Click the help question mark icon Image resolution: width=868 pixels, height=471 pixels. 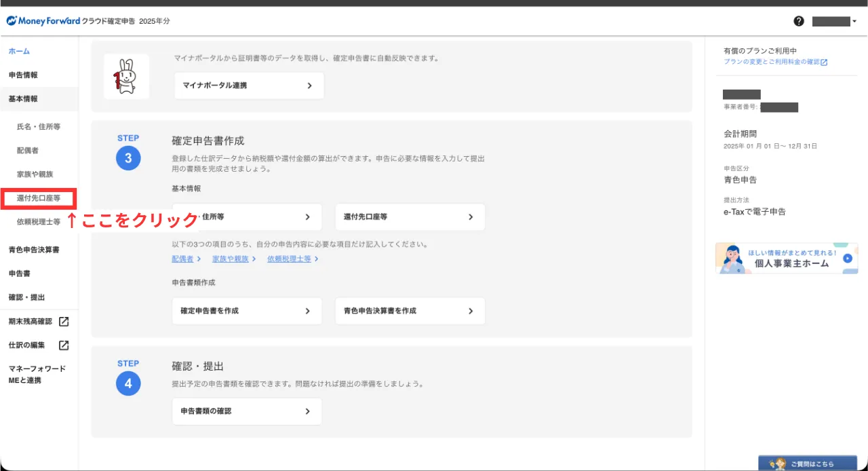(x=799, y=21)
